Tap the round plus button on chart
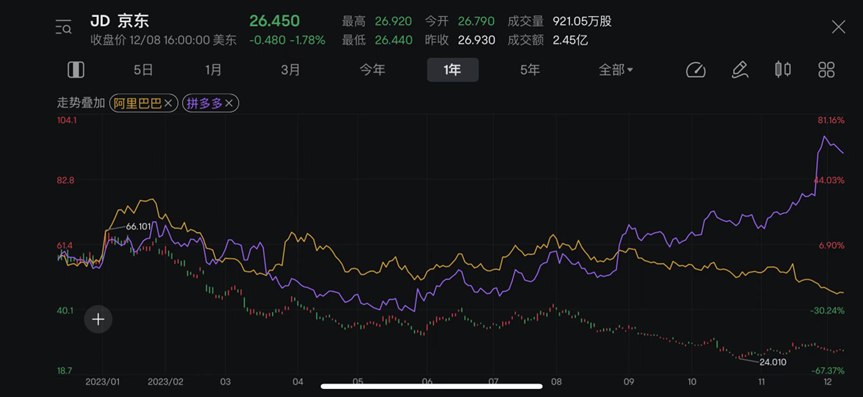 coord(98,319)
